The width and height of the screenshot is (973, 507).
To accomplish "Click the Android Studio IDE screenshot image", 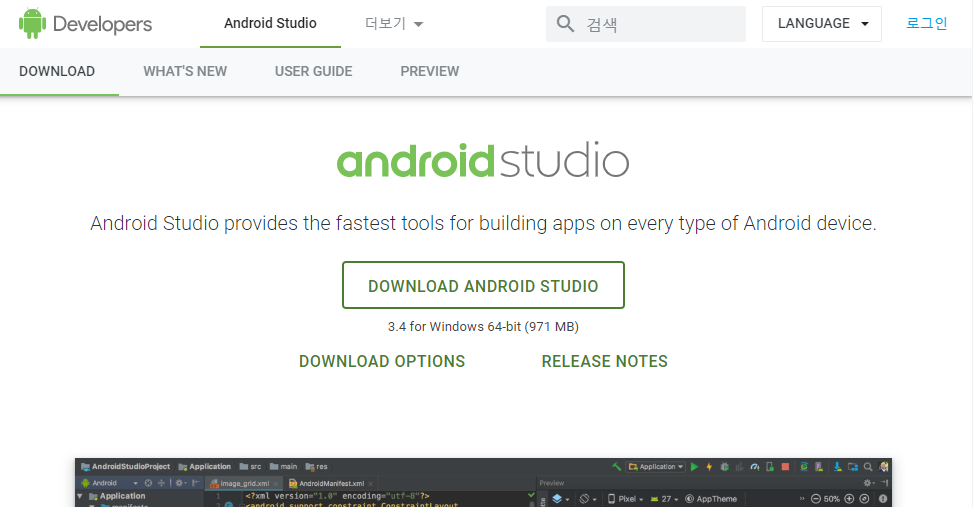I will click(x=483, y=483).
